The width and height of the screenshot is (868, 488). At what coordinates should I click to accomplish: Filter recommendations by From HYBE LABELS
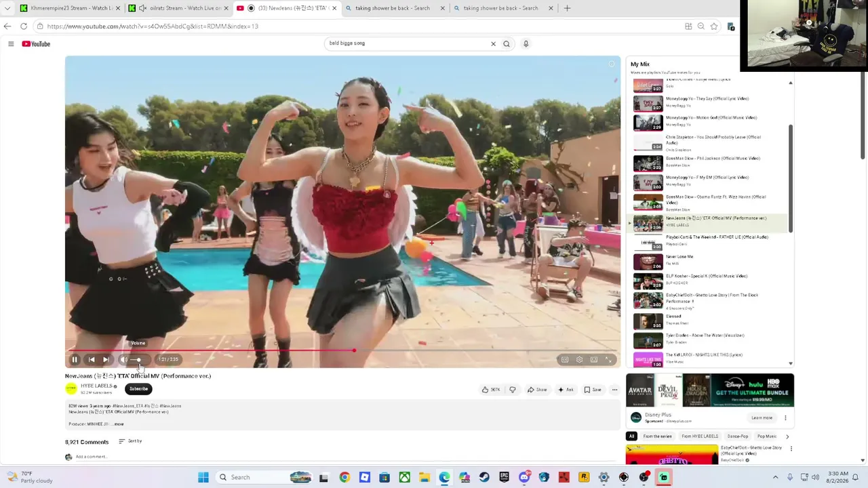point(700,436)
